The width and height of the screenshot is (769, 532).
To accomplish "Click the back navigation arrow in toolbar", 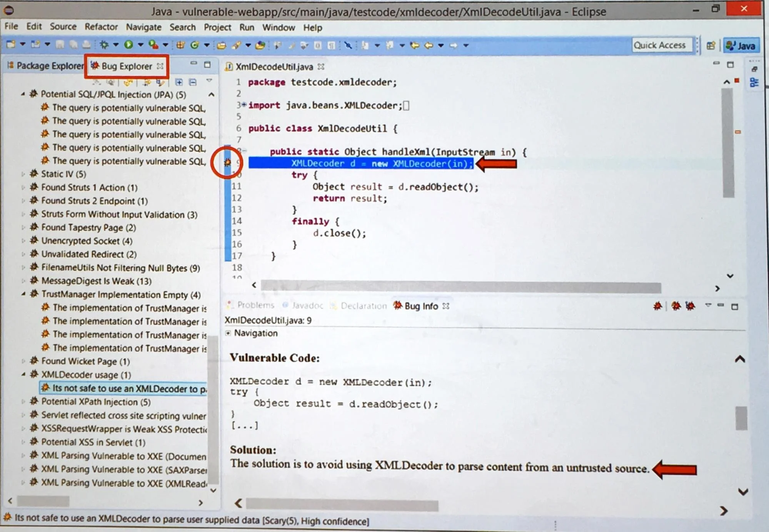I will click(429, 45).
